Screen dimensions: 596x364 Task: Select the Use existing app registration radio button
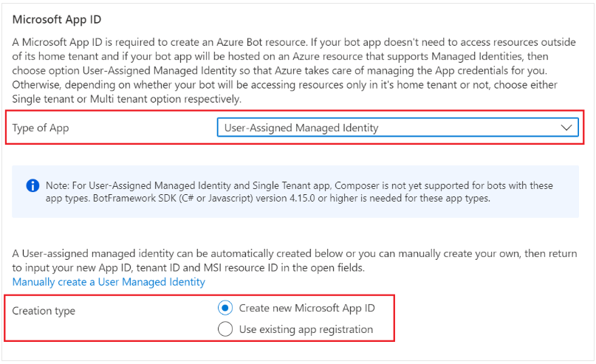(225, 329)
